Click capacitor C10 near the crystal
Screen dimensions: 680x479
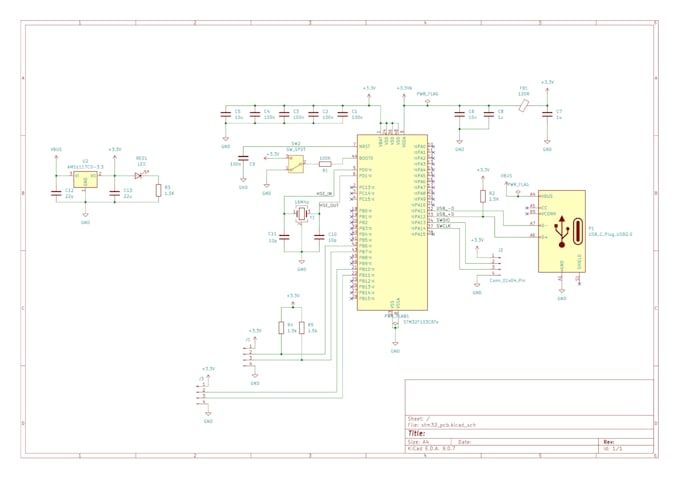[319, 237]
